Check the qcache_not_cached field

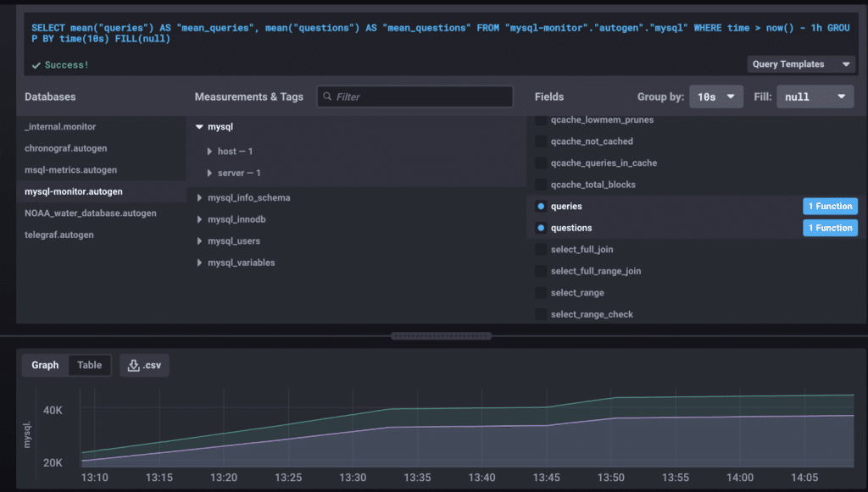[541, 141]
